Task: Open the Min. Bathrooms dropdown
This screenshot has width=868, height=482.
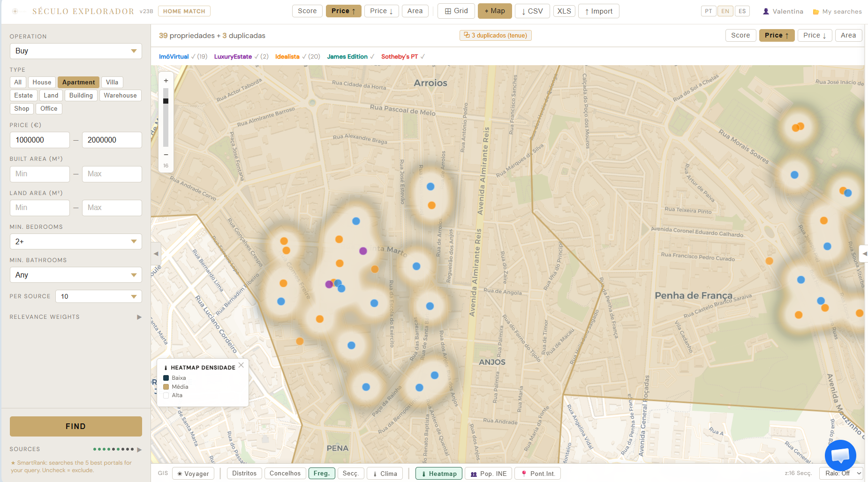Action: [76, 275]
